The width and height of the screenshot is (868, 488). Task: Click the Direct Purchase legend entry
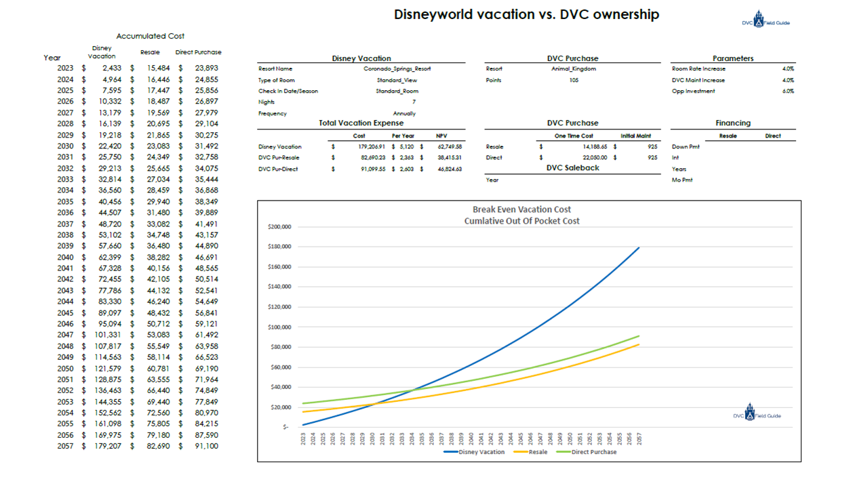coord(587,452)
